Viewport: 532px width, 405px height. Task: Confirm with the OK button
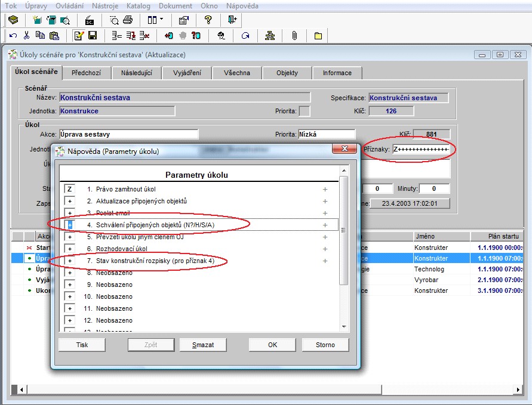click(272, 345)
